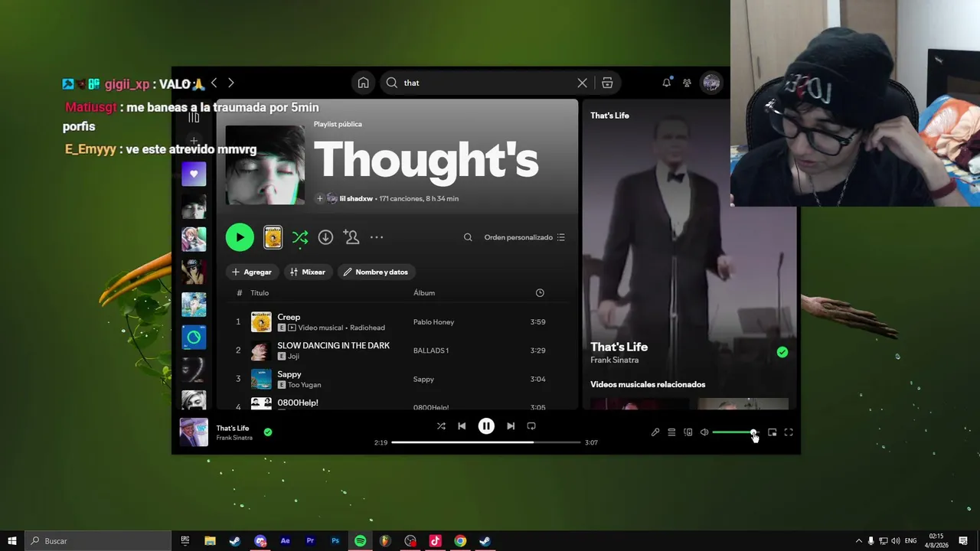Search within the Thought's playlist
The height and width of the screenshot is (551, 980).
click(x=468, y=237)
